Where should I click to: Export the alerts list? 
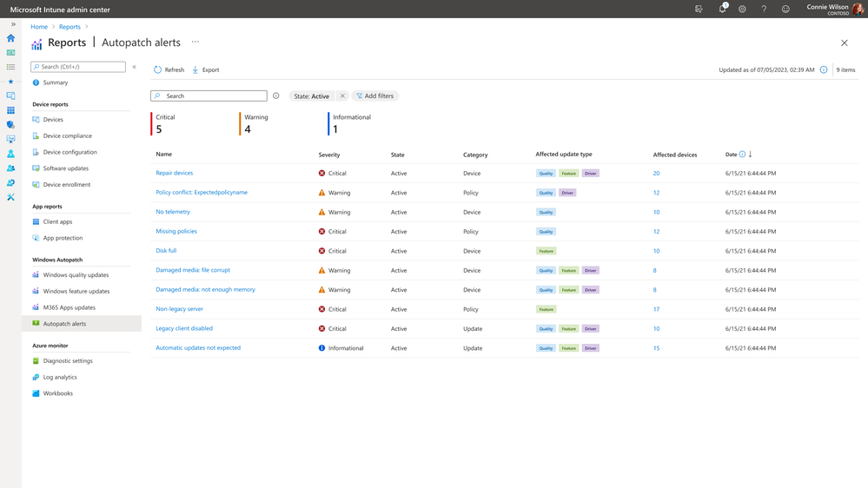point(205,69)
